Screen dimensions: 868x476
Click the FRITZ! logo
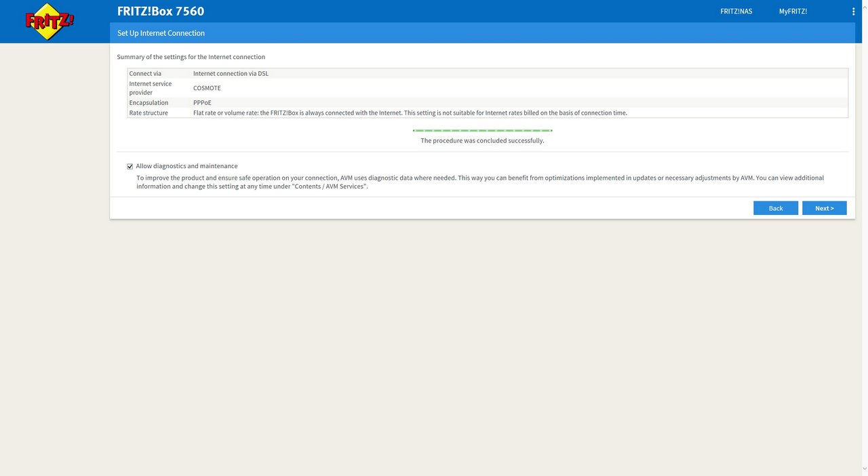coord(50,21)
